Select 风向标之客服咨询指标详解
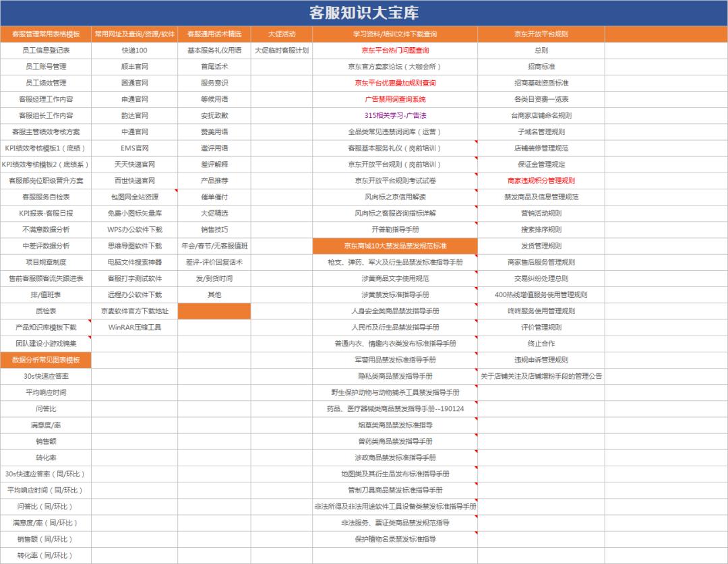This screenshot has height=564, width=728. (394, 213)
